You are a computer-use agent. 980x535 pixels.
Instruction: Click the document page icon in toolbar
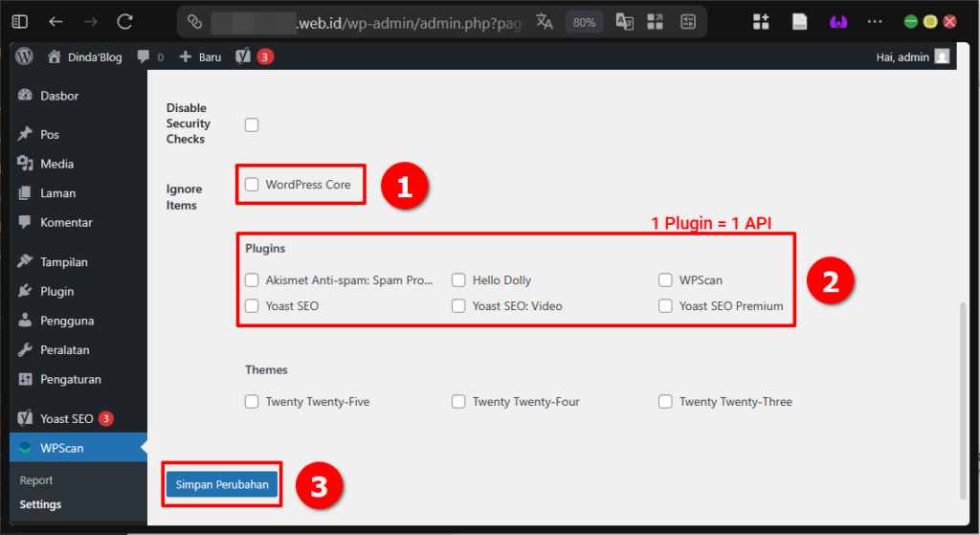[799, 22]
